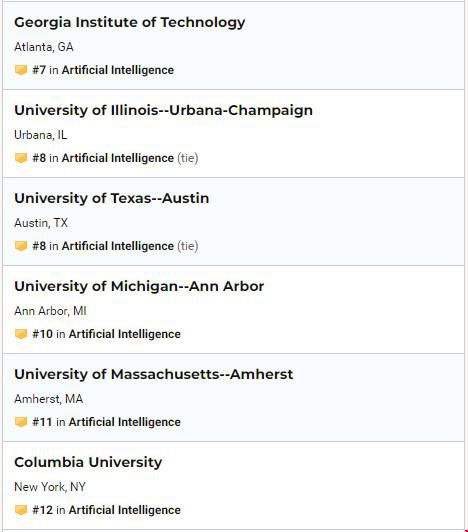Click Artificial Intelligence in Columbia row

click(x=125, y=510)
